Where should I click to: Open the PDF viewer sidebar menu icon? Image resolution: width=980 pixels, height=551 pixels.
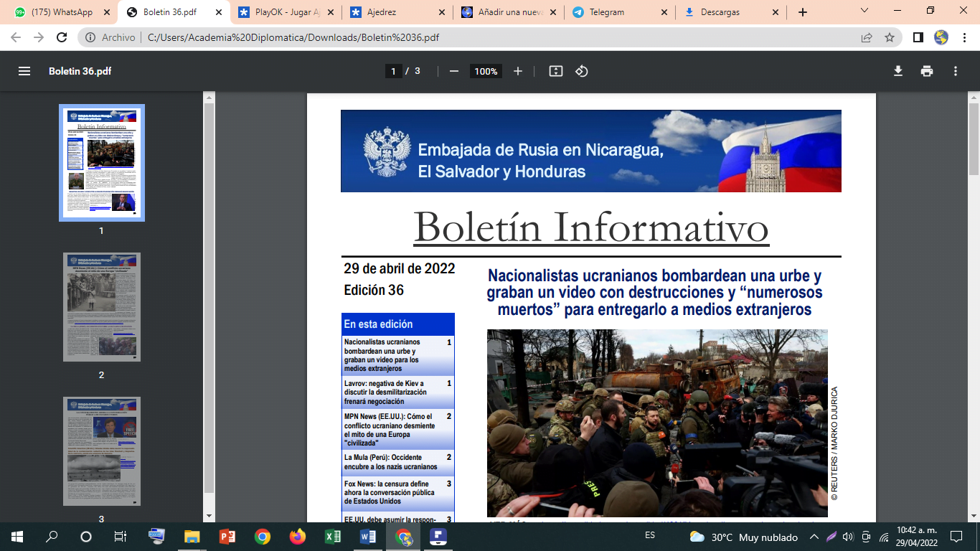(24, 71)
